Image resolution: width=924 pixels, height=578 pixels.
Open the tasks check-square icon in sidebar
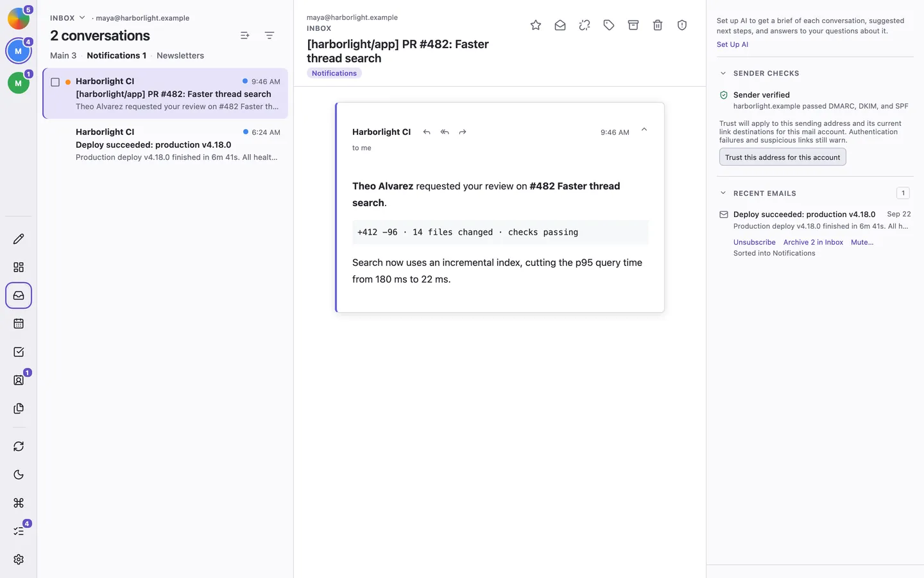(x=19, y=352)
